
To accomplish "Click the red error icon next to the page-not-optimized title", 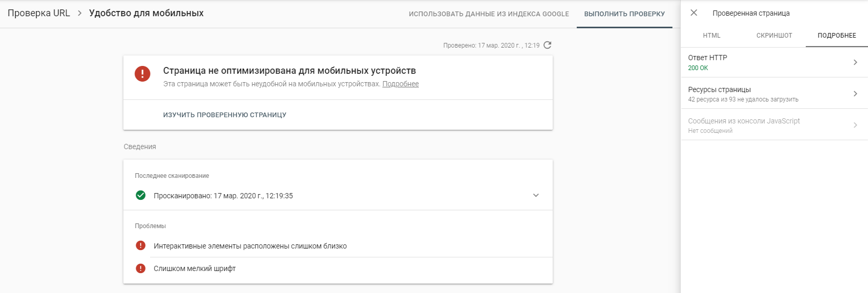I will 142,74.
